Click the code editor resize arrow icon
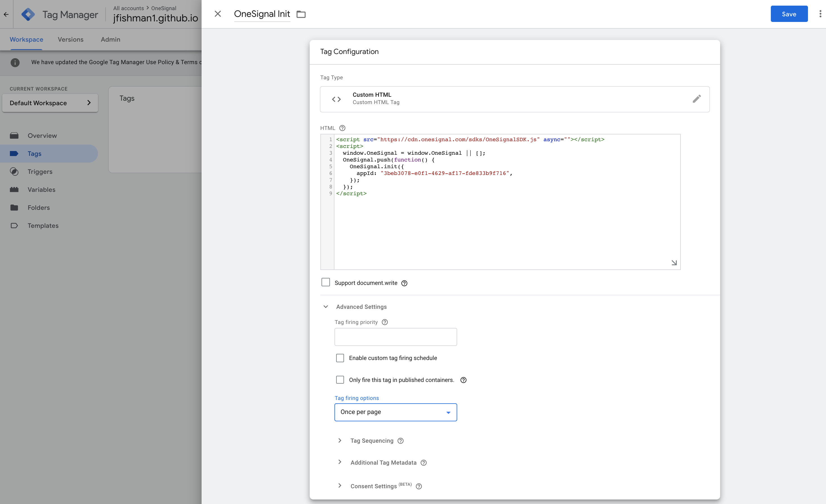The height and width of the screenshot is (504, 826). [x=674, y=263]
